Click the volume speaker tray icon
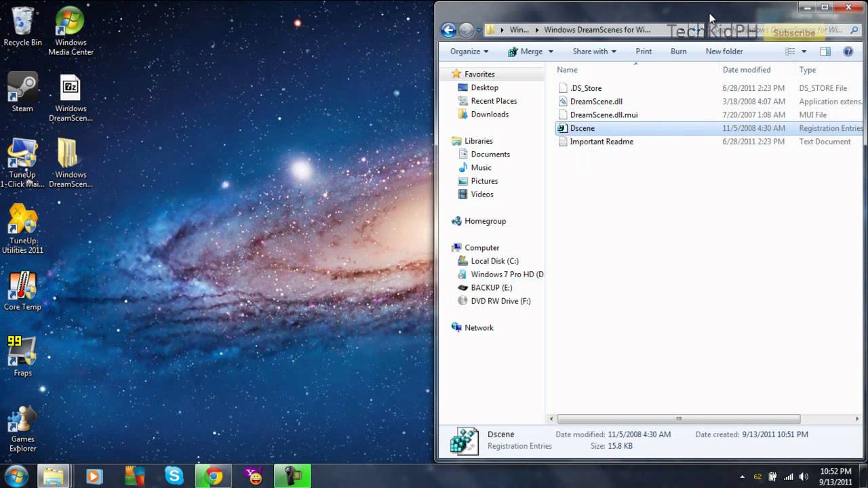The image size is (868, 488). click(804, 476)
